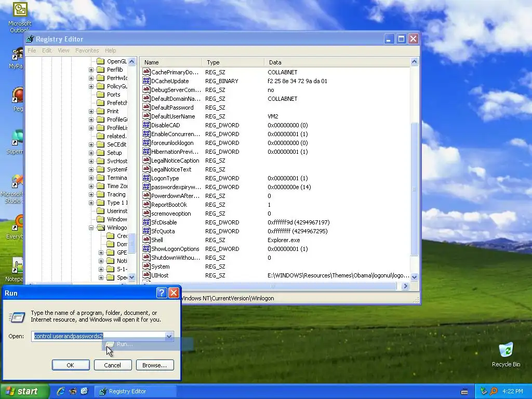The width and height of the screenshot is (532, 399).
Task: Open the Help menu
Action: [110, 50]
